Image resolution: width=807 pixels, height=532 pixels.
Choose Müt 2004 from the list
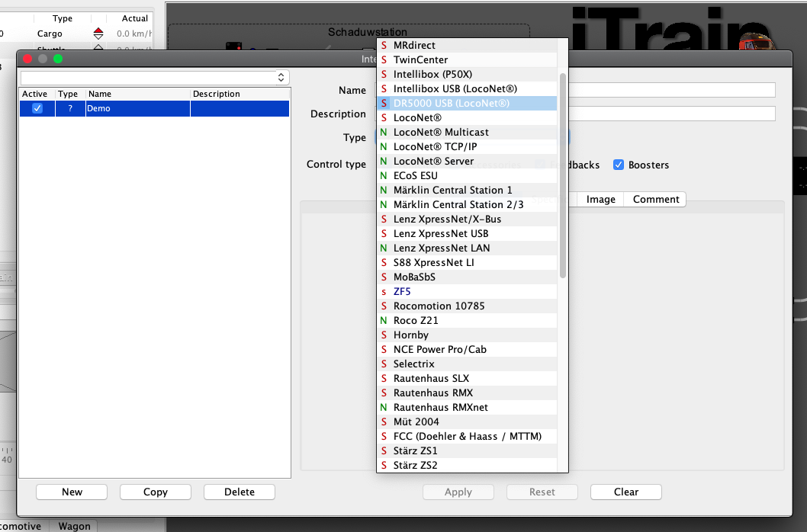tap(467, 421)
